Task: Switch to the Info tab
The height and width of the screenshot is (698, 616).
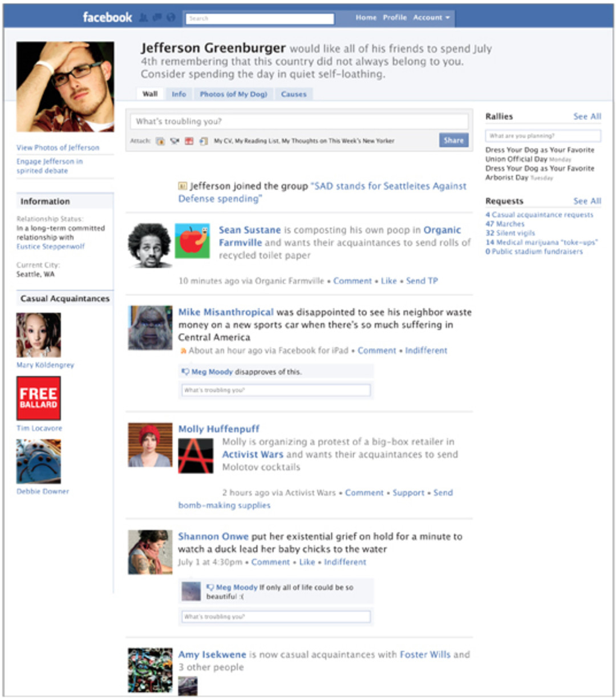Action: (x=179, y=94)
